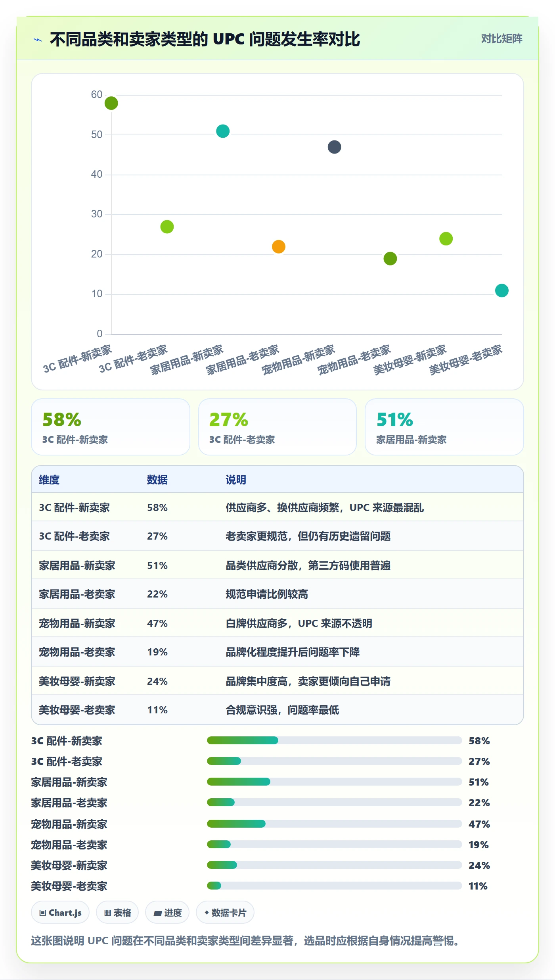Click the 宠物用品-老卖家 data point at 19
Screen dimensions: 555x980
390,258
